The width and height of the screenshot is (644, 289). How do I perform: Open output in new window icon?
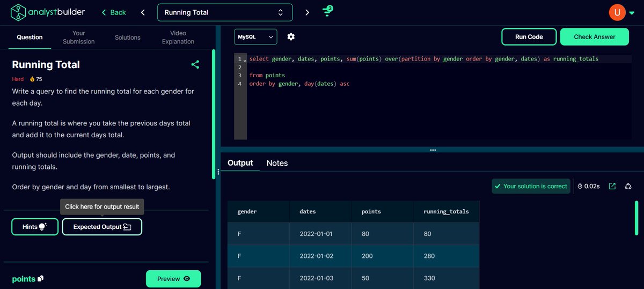(x=612, y=186)
